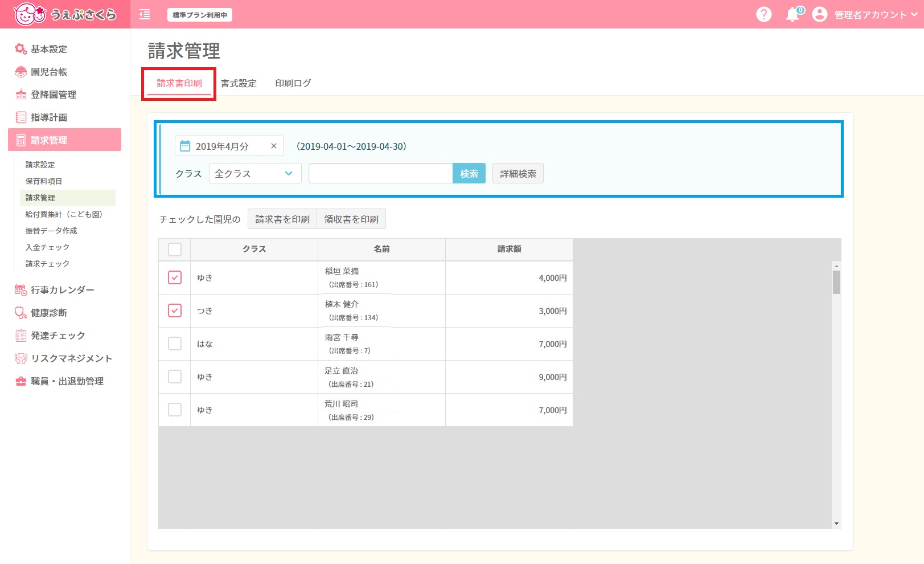Click the 発達チェック checklist icon
This screenshot has height=564, width=924.
(20, 336)
